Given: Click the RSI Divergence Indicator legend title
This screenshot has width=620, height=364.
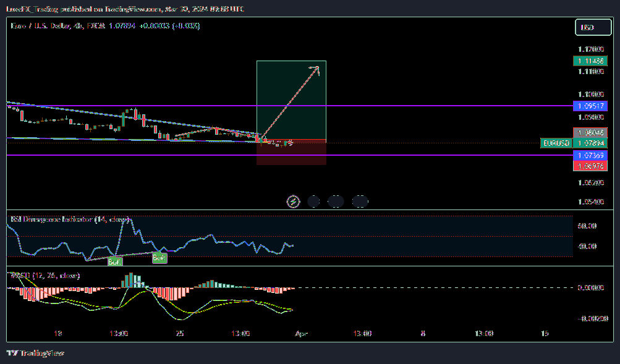Looking at the screenshot, I should click(70, 219).
